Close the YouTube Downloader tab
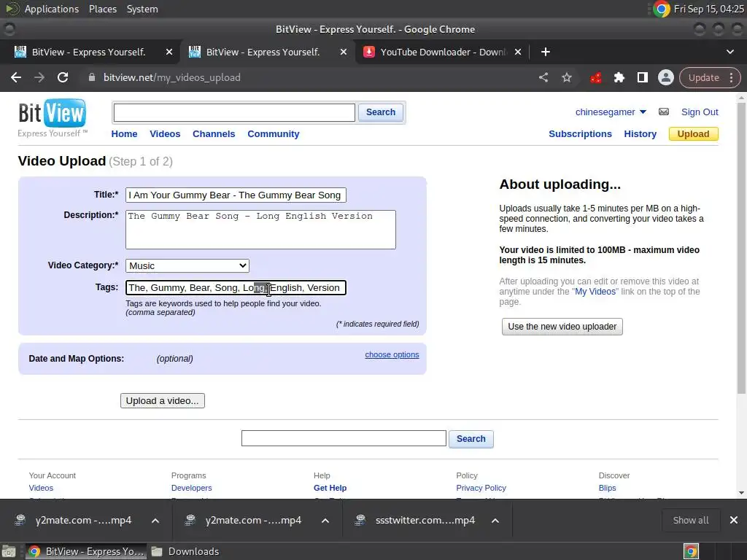 point(518,52)
